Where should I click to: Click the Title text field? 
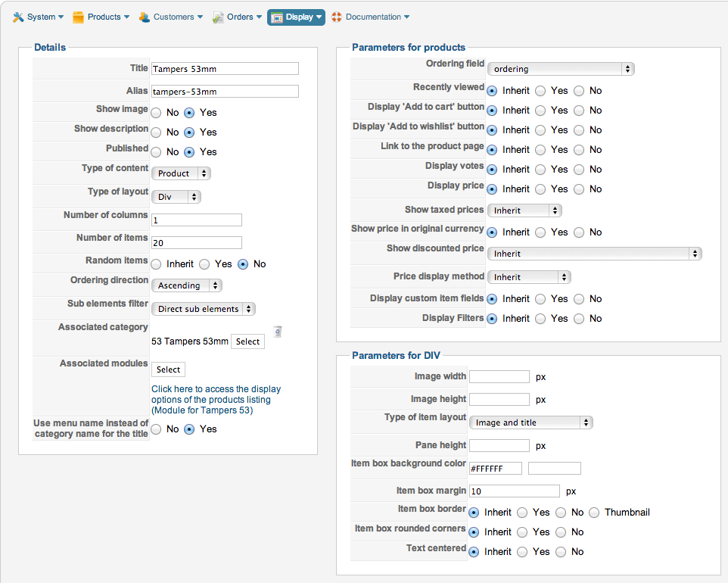[x=225, y=69]
